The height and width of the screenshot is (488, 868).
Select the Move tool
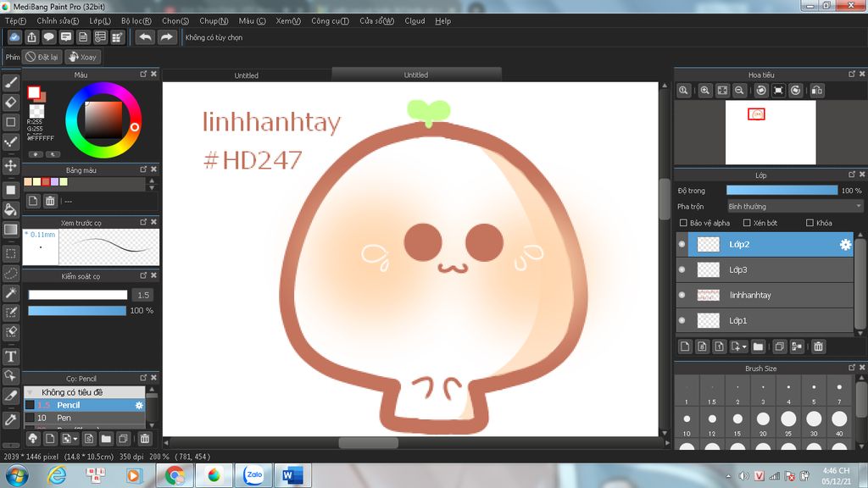coord(10,165)
